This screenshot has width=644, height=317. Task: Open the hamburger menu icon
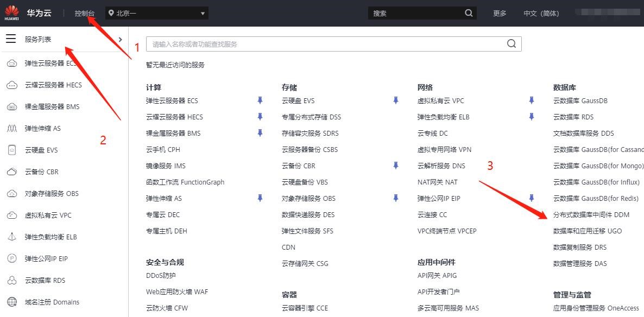pos(11,39)
